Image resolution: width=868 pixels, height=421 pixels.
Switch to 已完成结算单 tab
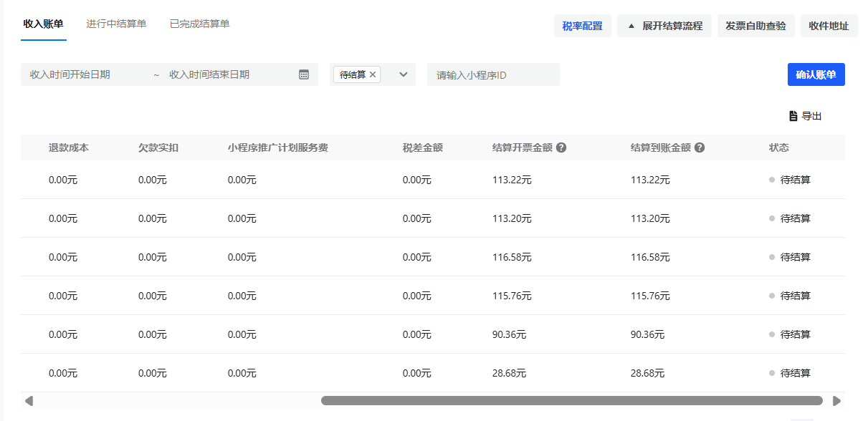tap(199, 24)
